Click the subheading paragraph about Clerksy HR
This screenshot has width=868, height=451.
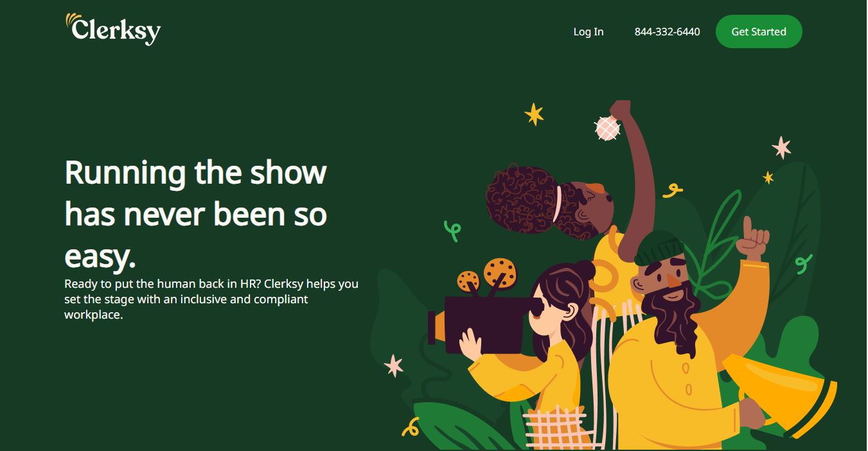(211, 299)
